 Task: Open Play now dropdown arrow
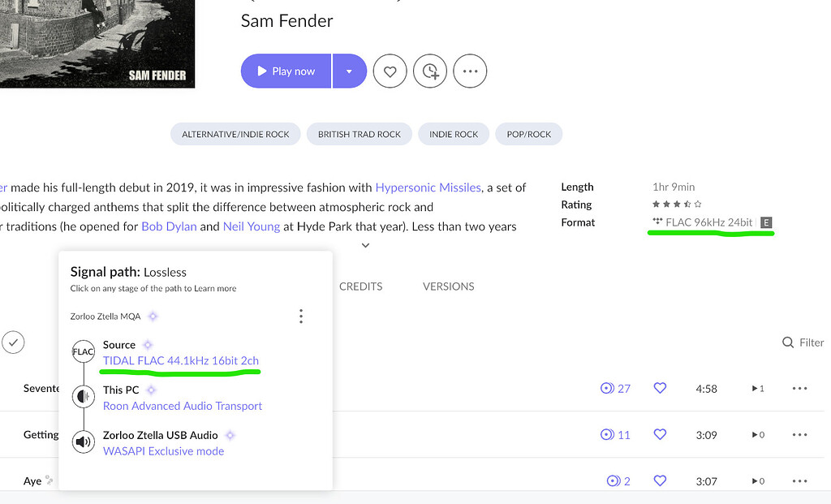click(349, 71)
